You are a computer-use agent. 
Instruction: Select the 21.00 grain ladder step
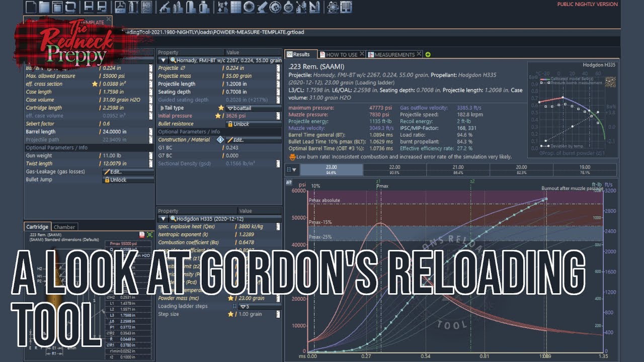(x=458, y=169)
